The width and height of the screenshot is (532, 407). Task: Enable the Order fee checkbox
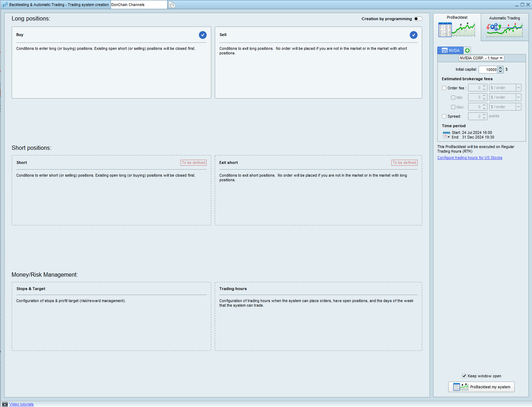pyautogui.click(x=444, y=88)
